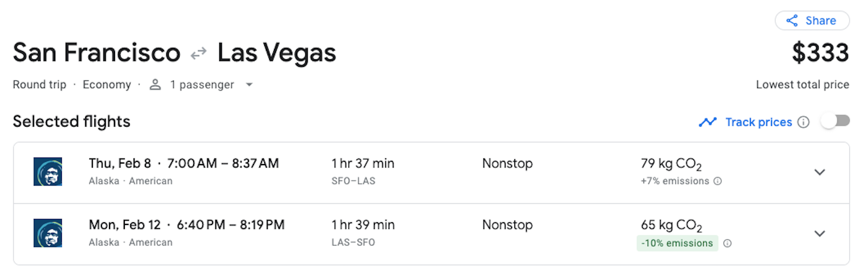
Task: Click the passenger person icon
Action: coord(155,85)
